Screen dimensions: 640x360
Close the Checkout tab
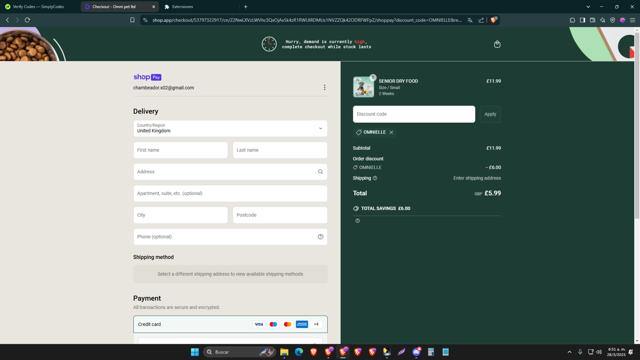(153, 7)
